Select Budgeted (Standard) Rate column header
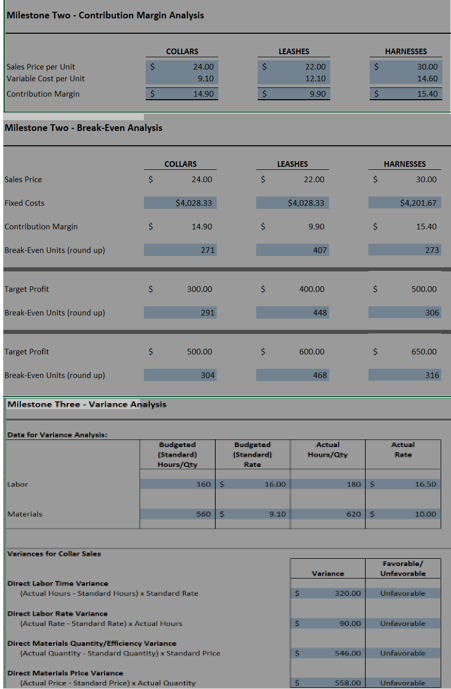This screenshot has height=689, width=451. pos(253,454)
